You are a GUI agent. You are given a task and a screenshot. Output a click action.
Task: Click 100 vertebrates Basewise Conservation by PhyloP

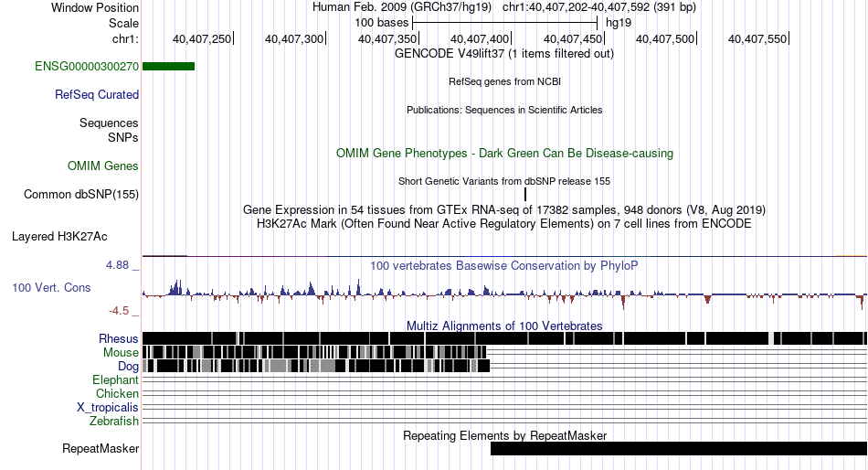coord(504,266)
